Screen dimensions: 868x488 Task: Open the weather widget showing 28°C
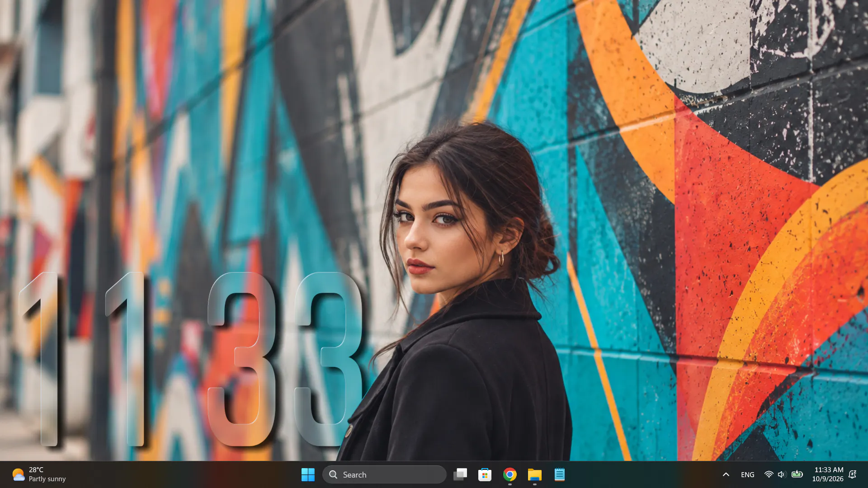[39, 474]
